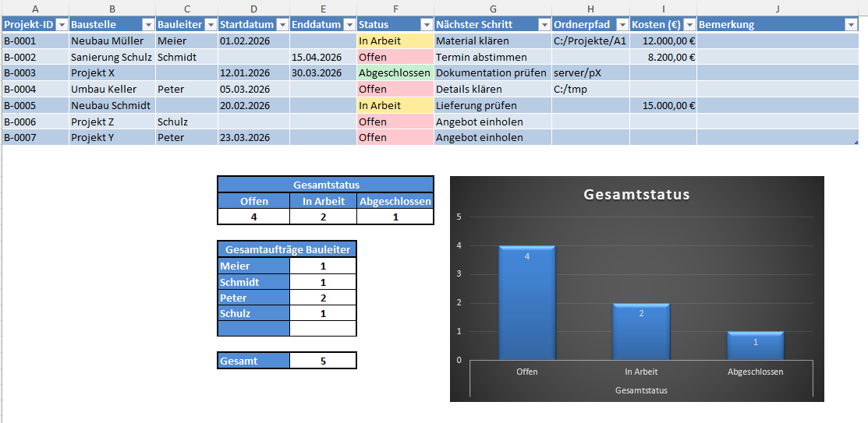Click the 12.000,00 € cost cell

(x=663, y=41)
